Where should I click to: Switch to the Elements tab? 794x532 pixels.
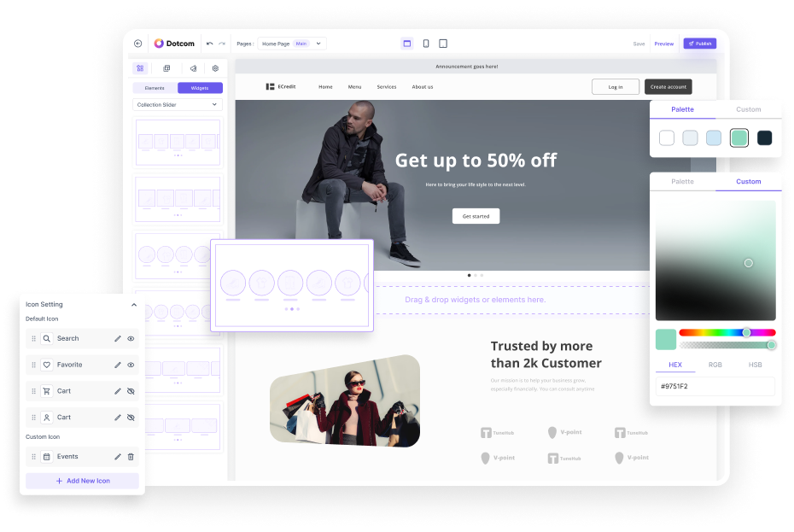click(x=155, y=88)
